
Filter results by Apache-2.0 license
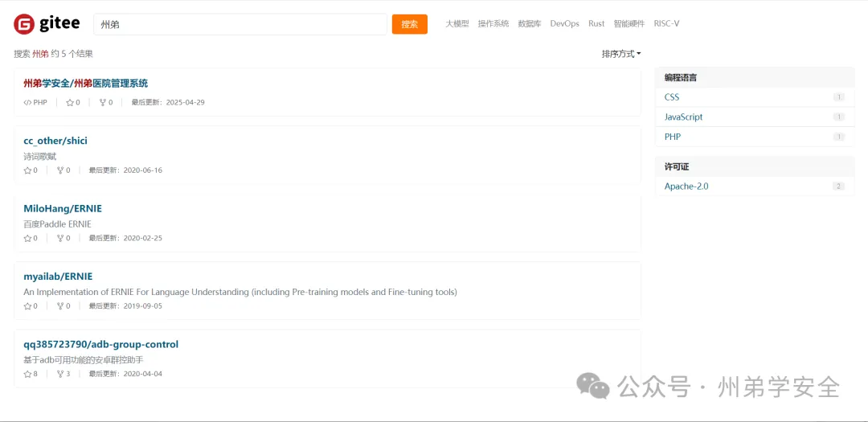[x=686, y=186]
